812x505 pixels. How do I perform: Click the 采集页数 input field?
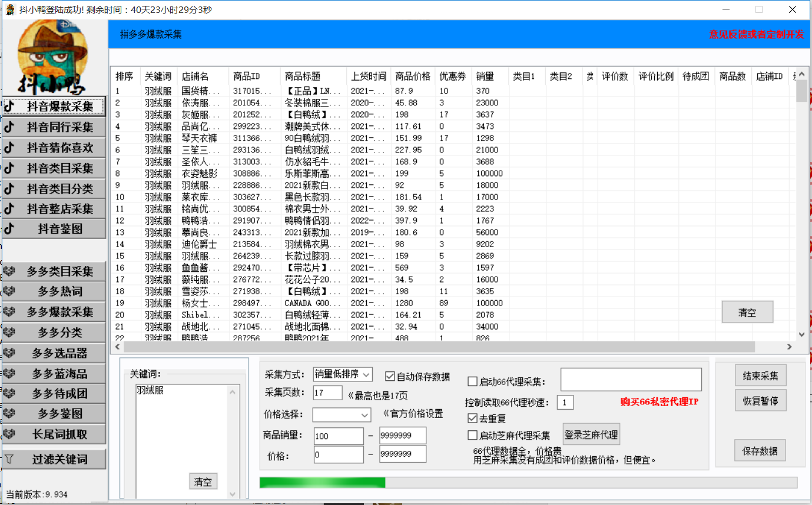tap(327, 393)
